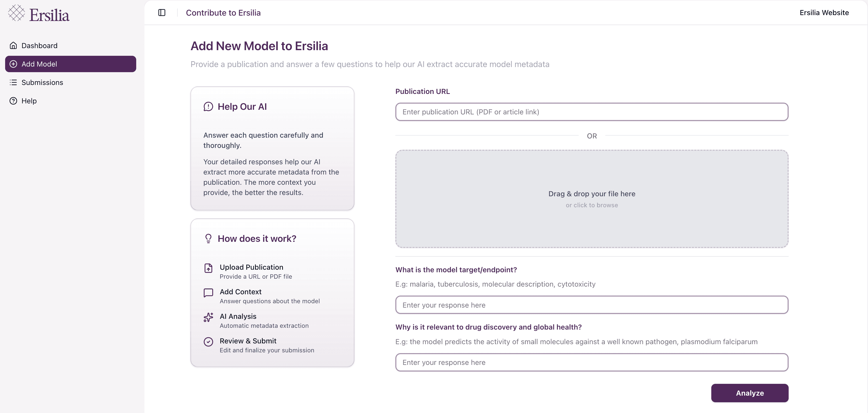Go to Submissions in sidebar

pyautogui.click(x=42, y=83)
